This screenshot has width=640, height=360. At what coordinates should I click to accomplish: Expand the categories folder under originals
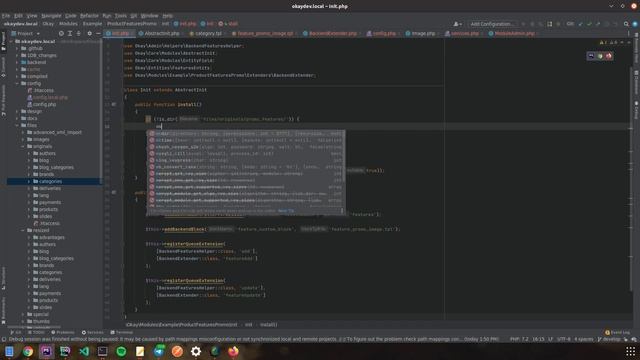tap(29, 181)
